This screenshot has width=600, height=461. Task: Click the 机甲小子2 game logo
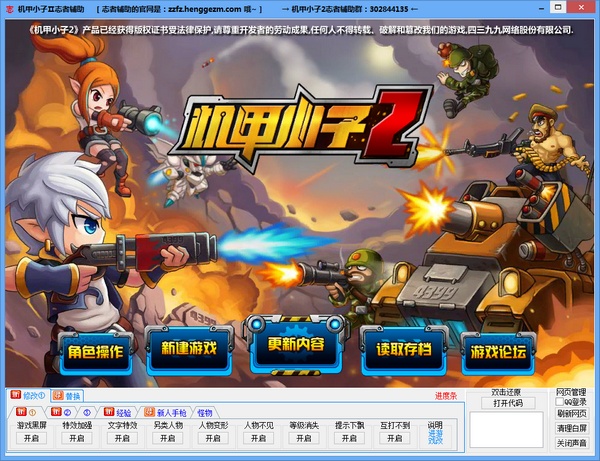click(x=300, y=128)
